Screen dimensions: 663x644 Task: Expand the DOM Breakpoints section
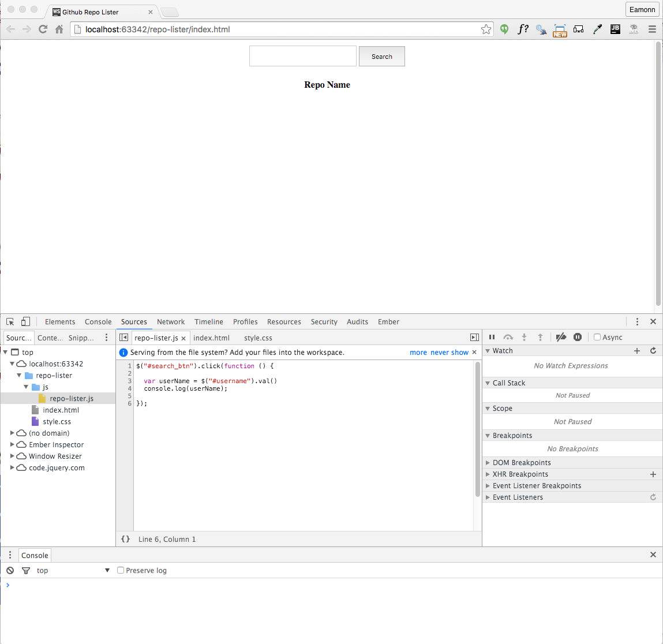(x=522, y=463)
